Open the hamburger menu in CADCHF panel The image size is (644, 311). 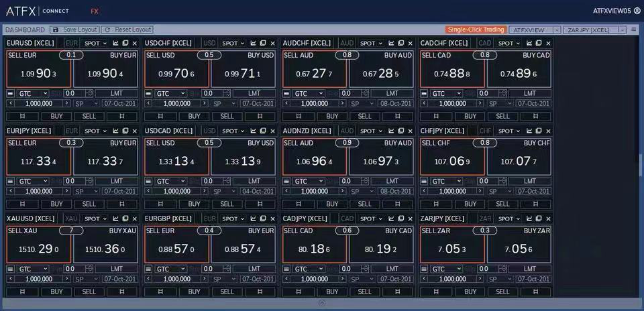424,94
